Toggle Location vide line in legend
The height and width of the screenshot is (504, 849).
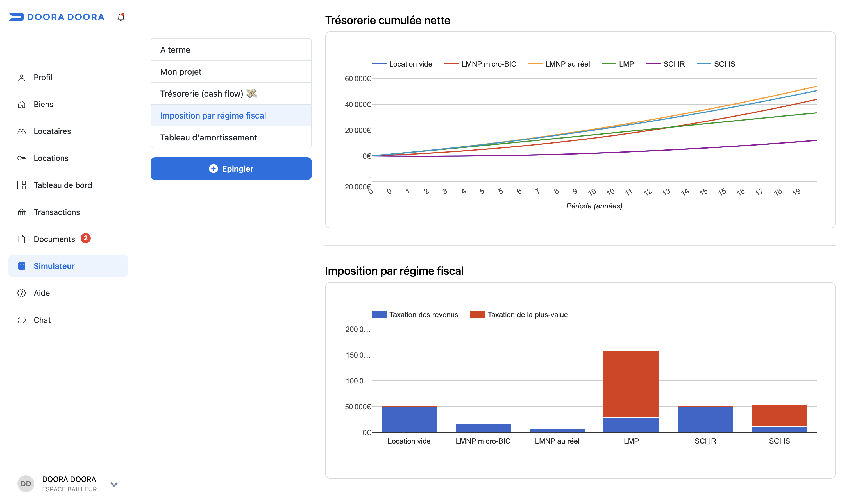(x=402, y=64)
